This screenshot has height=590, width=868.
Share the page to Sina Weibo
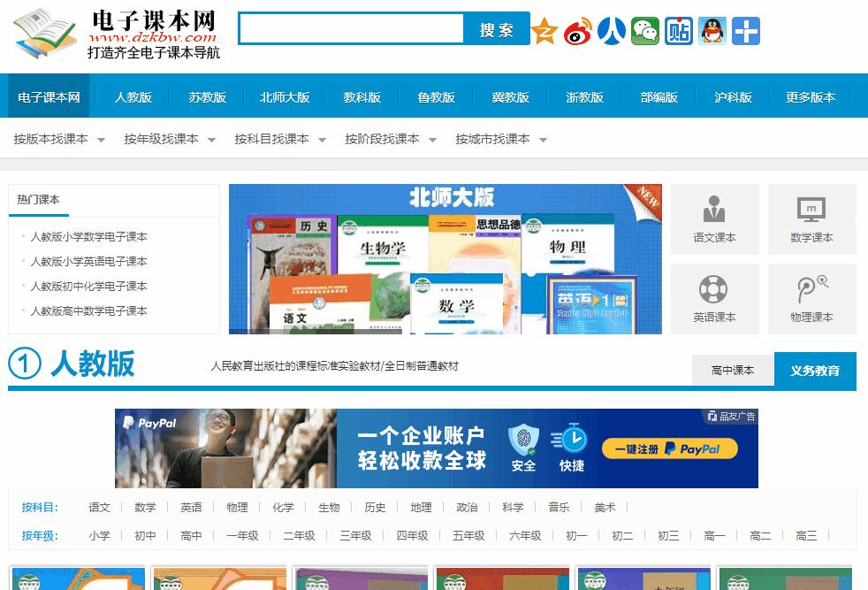577,29
